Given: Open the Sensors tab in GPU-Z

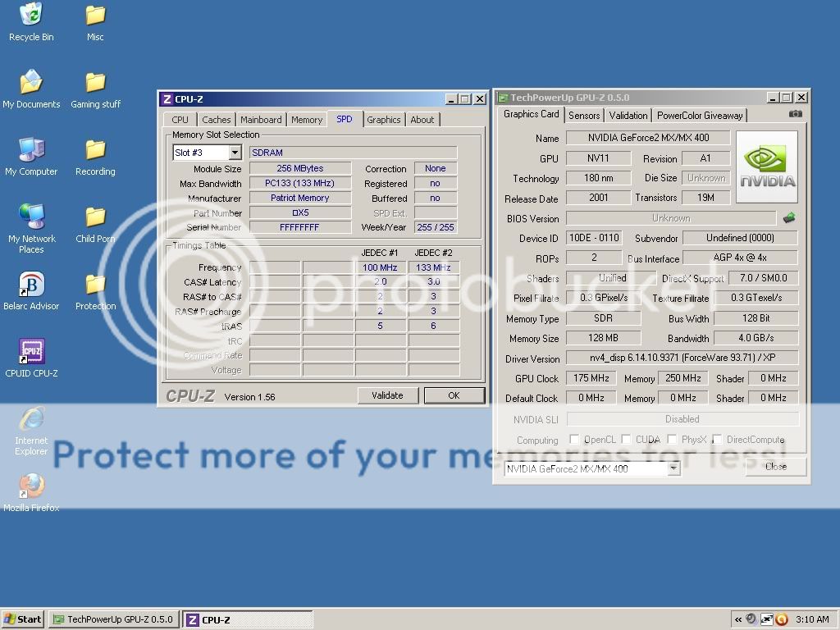Looking at the screenshot, I should (x=584, y=116).
